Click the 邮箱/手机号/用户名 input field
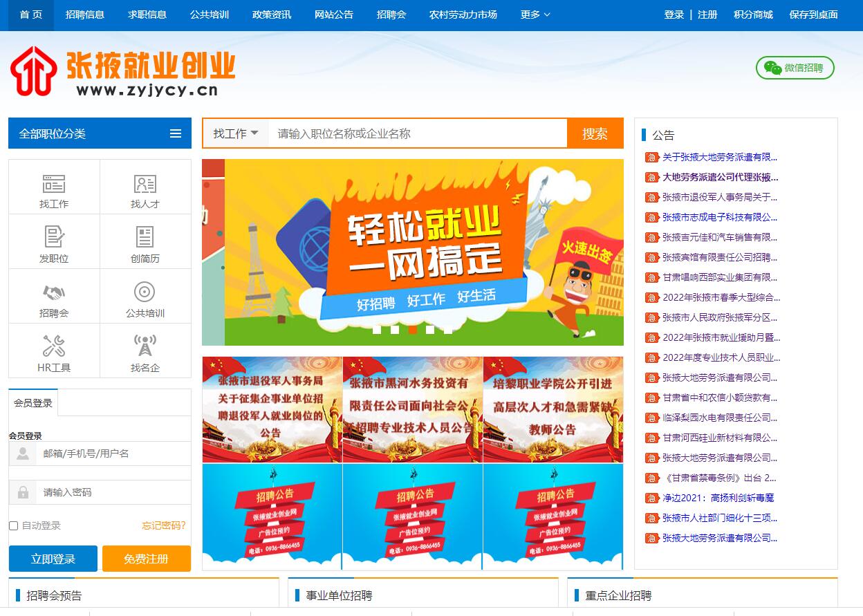The image size is (863, 616). point(113,454)
